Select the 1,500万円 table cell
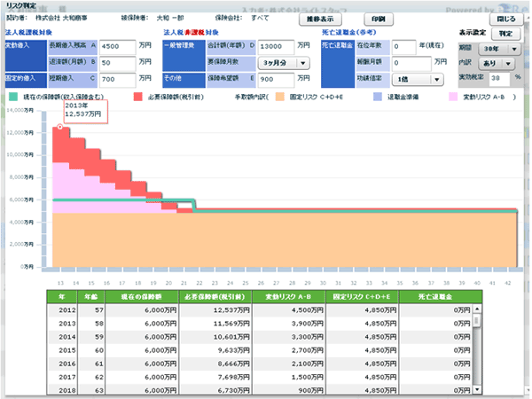 (289, 377)
